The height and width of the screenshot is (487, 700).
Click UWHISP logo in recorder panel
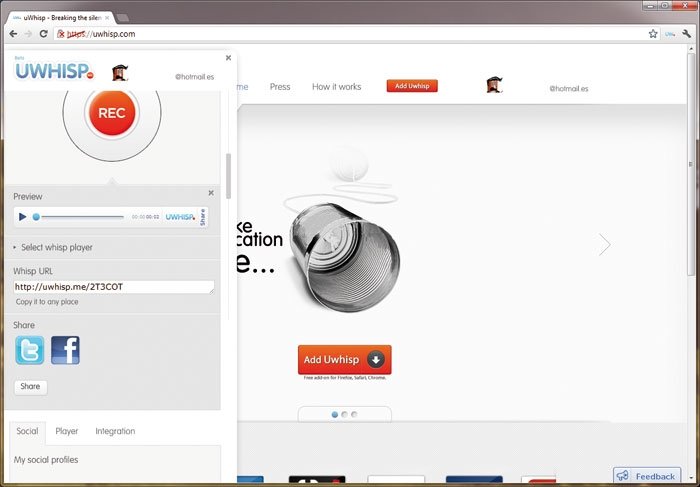[x=54, y=71]
